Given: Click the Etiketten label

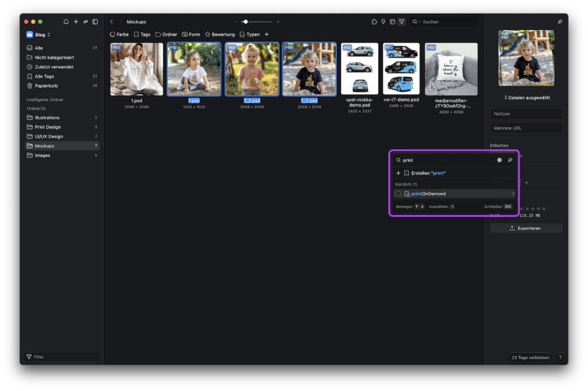Looking at the screenshot, I should click(499, 145).
